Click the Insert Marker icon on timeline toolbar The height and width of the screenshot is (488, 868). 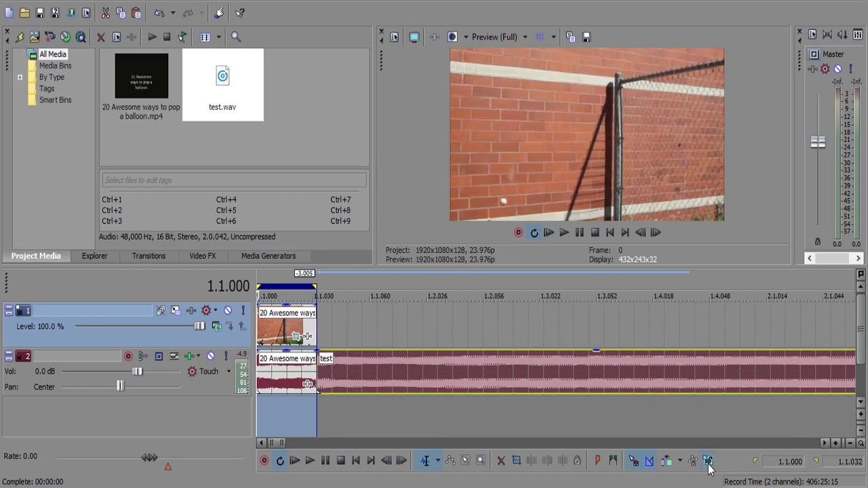coord(597,461)
